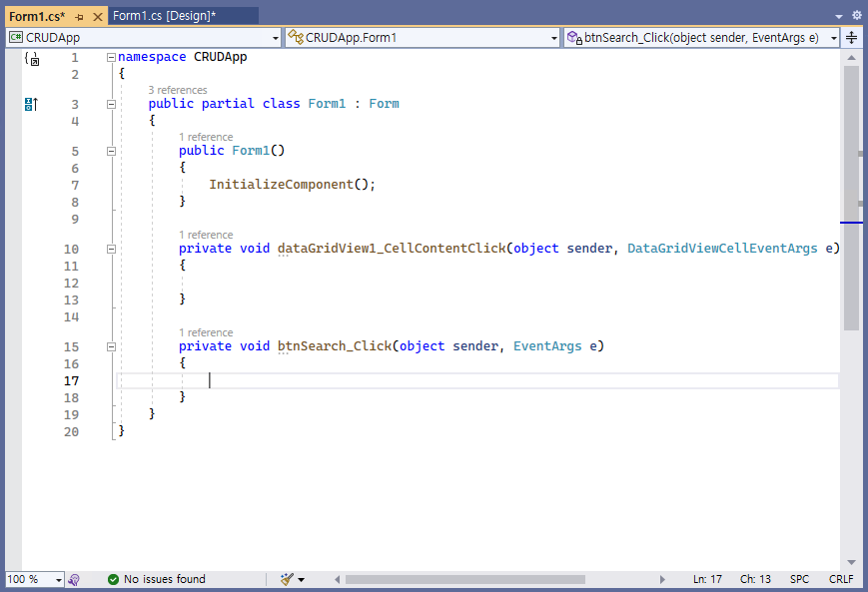Image resolution: width=868 pixels, height=592 pixels.
Task: Click line number 17 in the gutter
Action: click(x=71, y=381)
